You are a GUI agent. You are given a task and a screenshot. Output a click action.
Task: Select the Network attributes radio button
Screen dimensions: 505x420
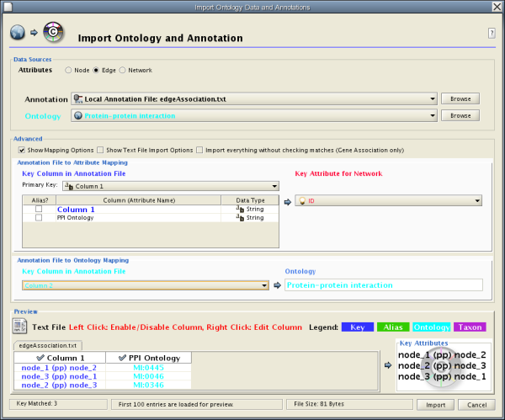pos(122,71)
